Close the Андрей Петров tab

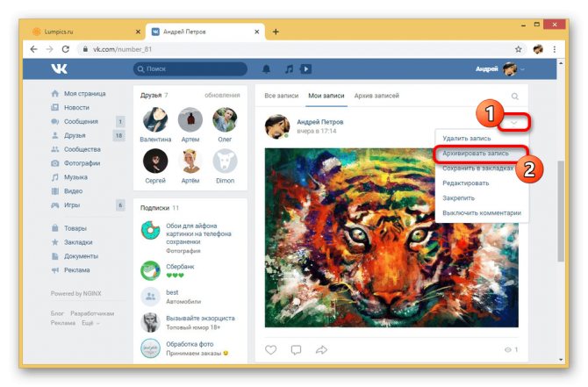(257, 32)
